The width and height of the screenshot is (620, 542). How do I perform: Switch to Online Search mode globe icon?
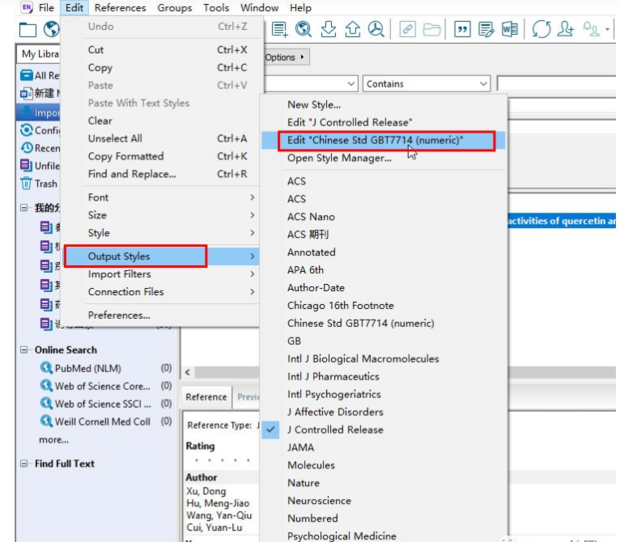click(51, 29)
